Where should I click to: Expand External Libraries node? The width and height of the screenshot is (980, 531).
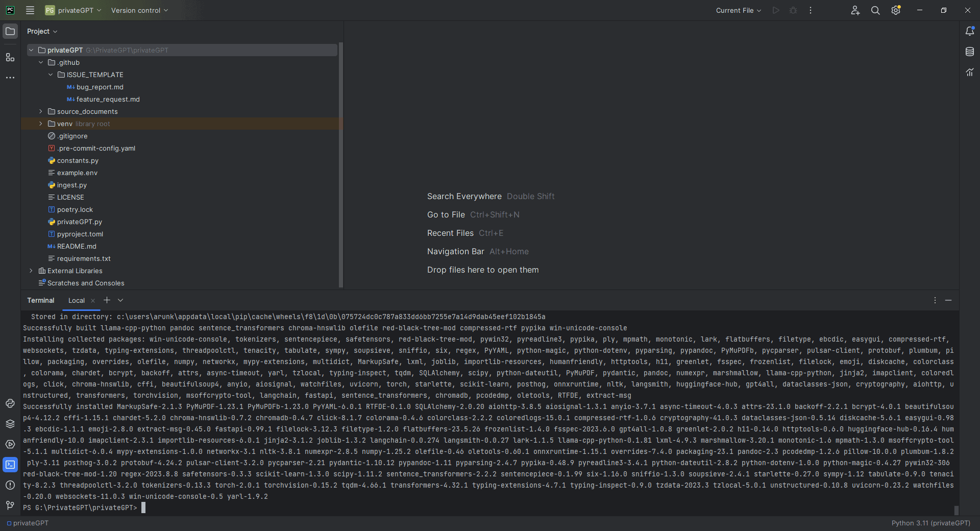[x=31, y=271]
